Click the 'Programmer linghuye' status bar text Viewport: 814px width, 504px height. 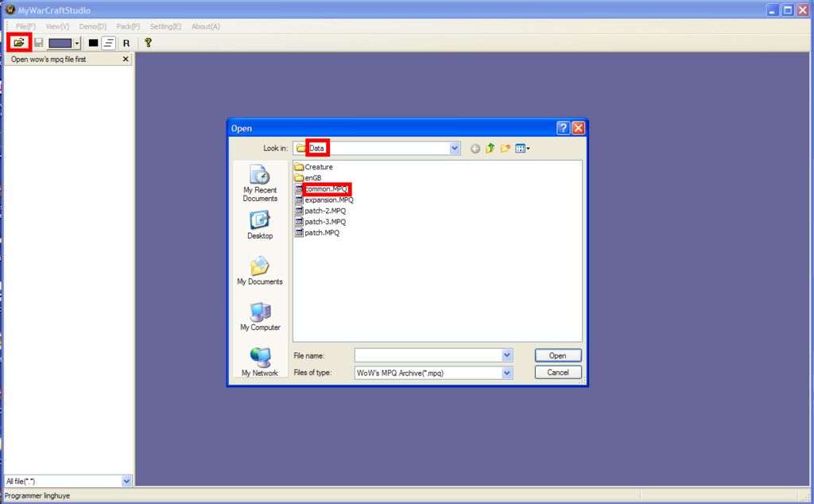pyautogui.click(x=37, y=496)
